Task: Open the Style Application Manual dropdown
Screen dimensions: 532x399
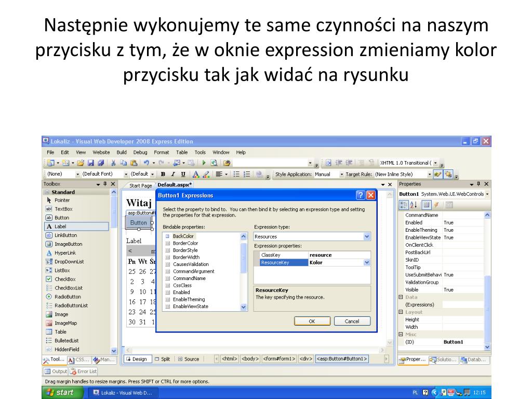Action: click(342, 175)
